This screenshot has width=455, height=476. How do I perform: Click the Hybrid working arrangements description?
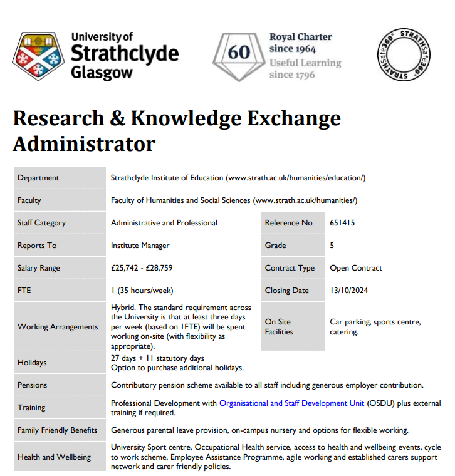(181, 327)
